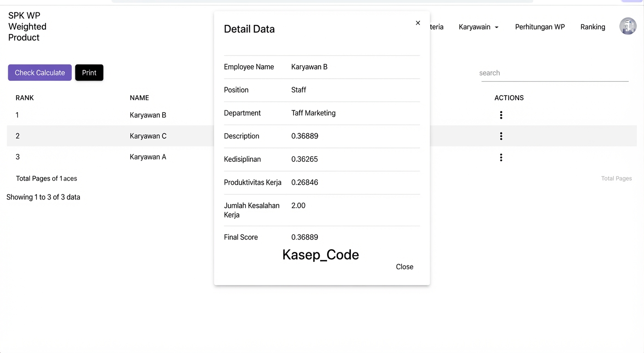644x353 pixels.
Task: Click Close button in Detail Data dialog
Action: tap(405, 267)
